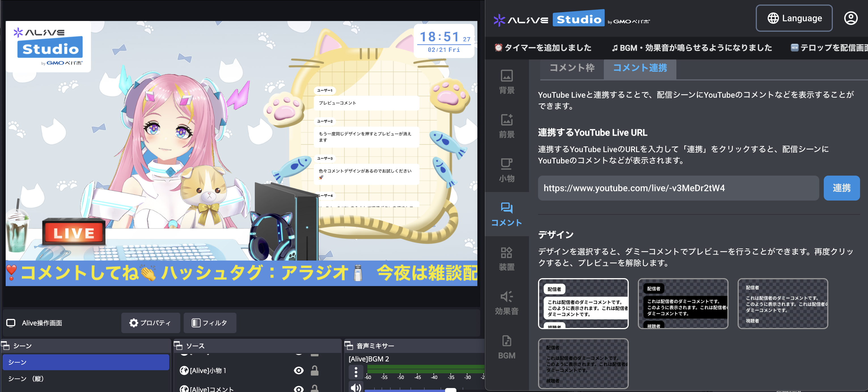The image size is (868, 392).
Task: Click the clock widget in the preview
Action: (444, 41)
